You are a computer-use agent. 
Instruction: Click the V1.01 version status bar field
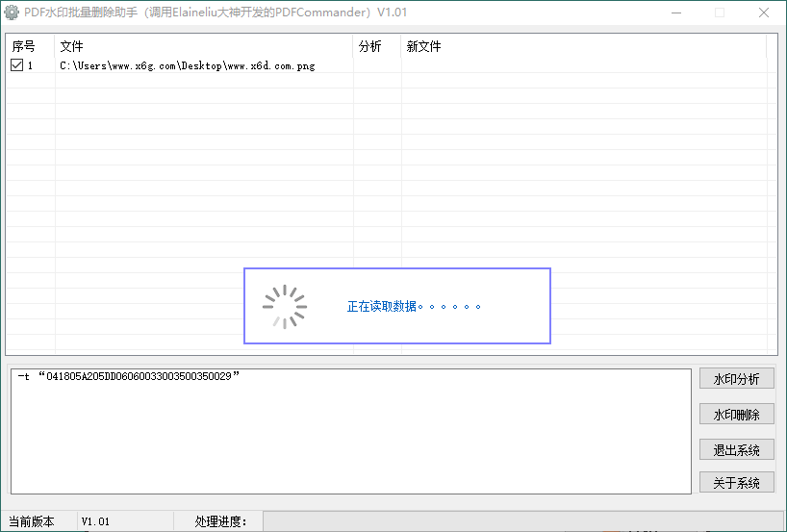tap(96, 521)
